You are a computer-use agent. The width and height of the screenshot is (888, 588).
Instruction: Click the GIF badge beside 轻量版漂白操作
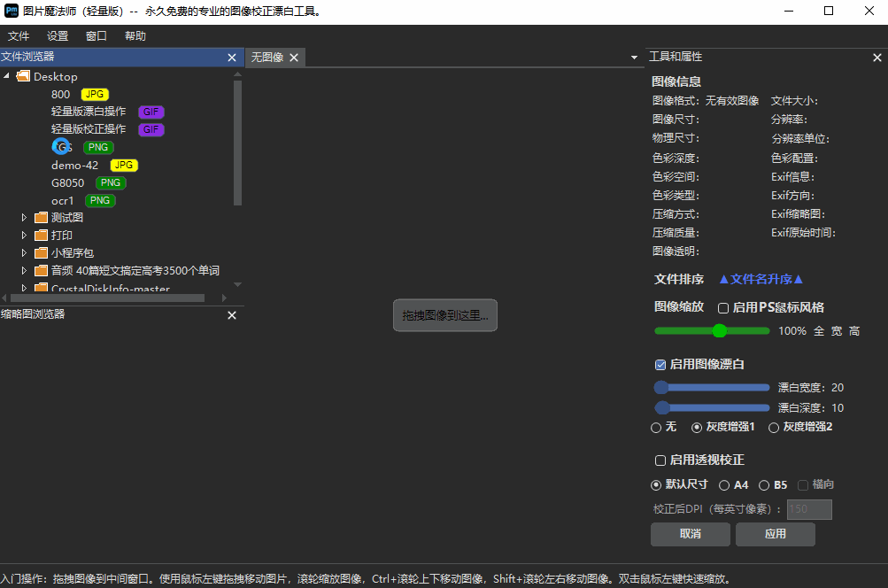coord(151,112)
